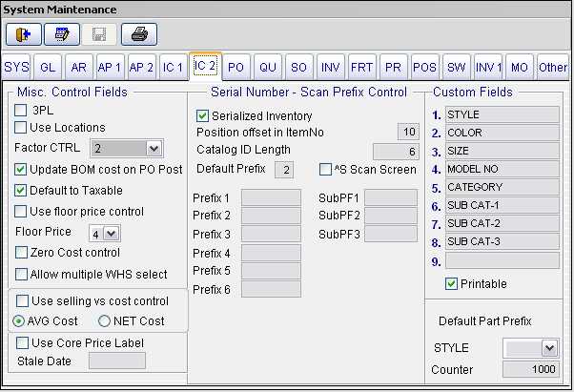Click the disabled save diskette icon
Screen dimensions: 574x392
pos(99,34)
